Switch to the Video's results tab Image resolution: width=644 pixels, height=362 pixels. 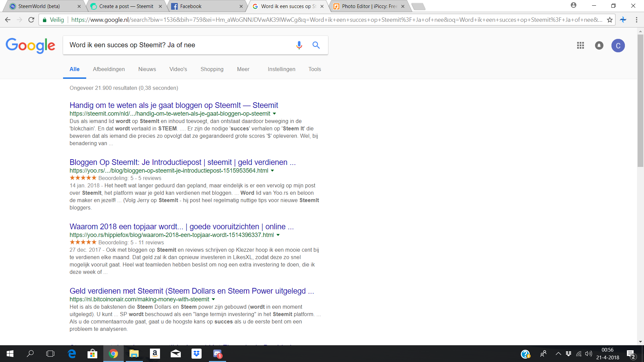point(178,69)
